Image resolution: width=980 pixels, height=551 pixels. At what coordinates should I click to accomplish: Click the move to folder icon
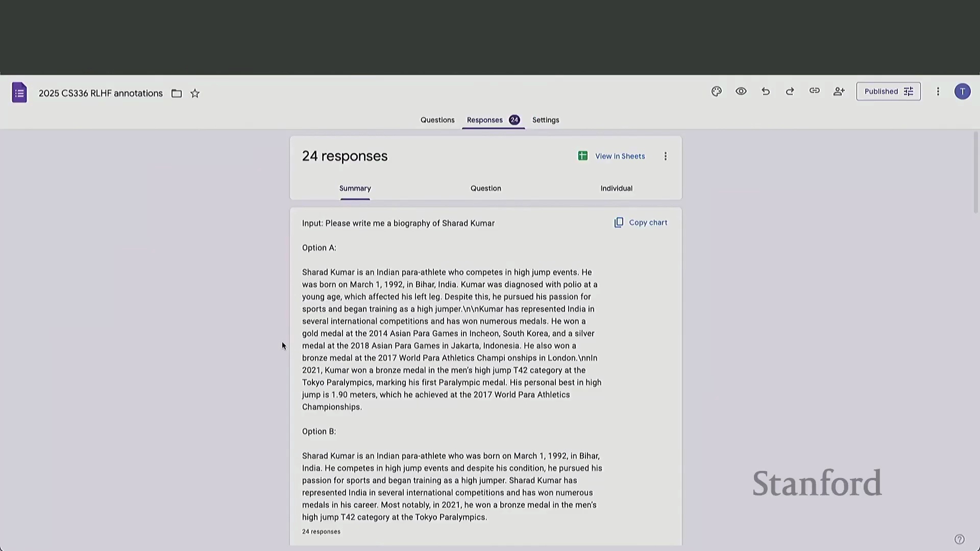click(177, 93)
